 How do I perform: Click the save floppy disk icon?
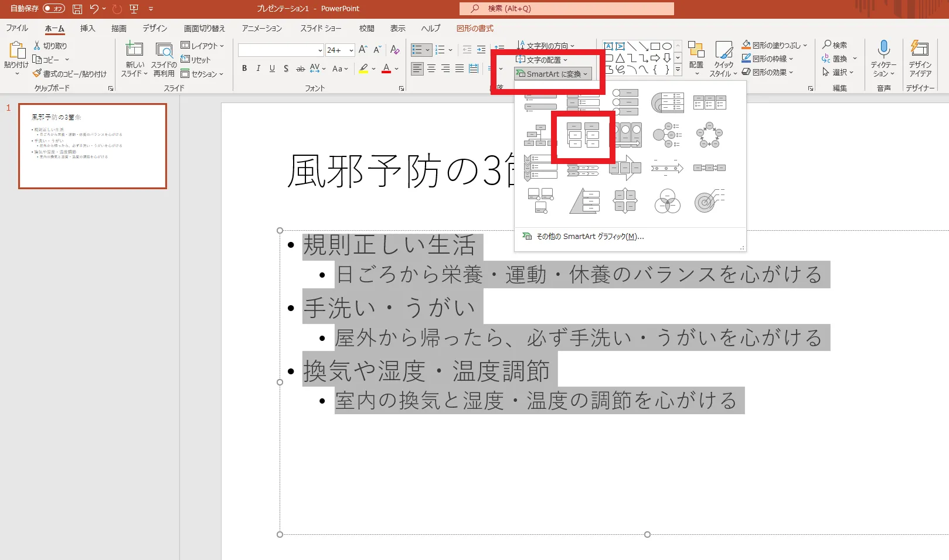click(77, 9)
